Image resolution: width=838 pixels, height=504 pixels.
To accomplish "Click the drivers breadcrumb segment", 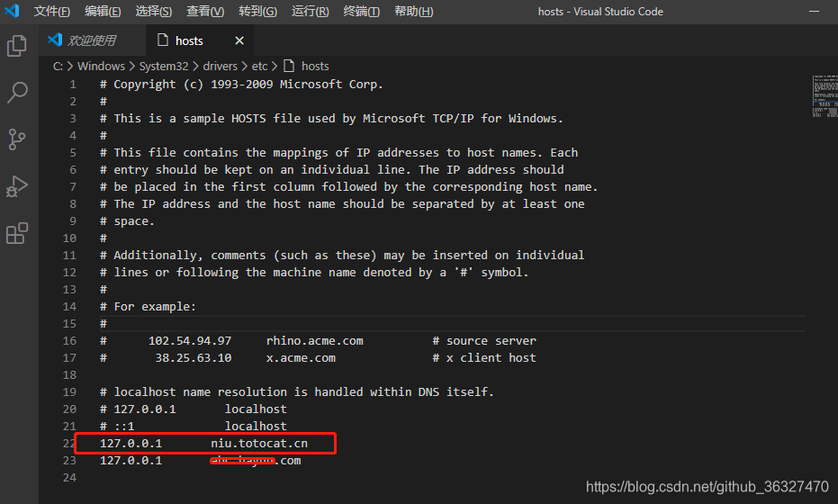I will [x=220, y=67].
